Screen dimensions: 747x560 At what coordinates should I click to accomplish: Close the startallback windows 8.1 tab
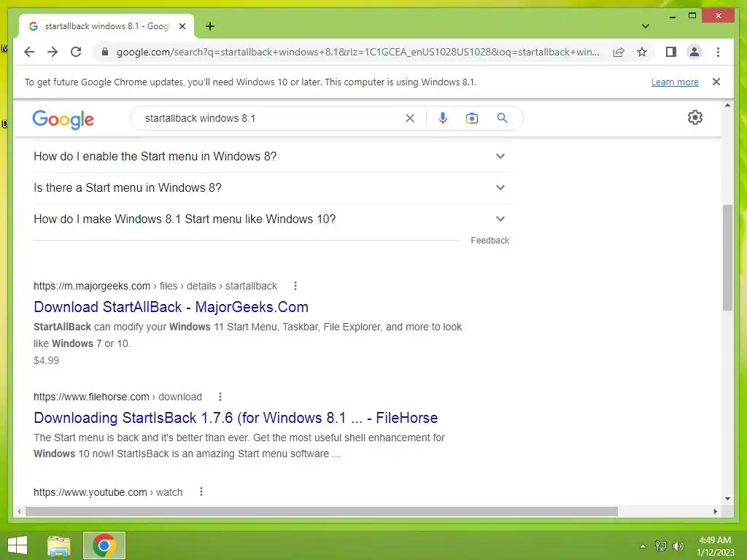182,26
